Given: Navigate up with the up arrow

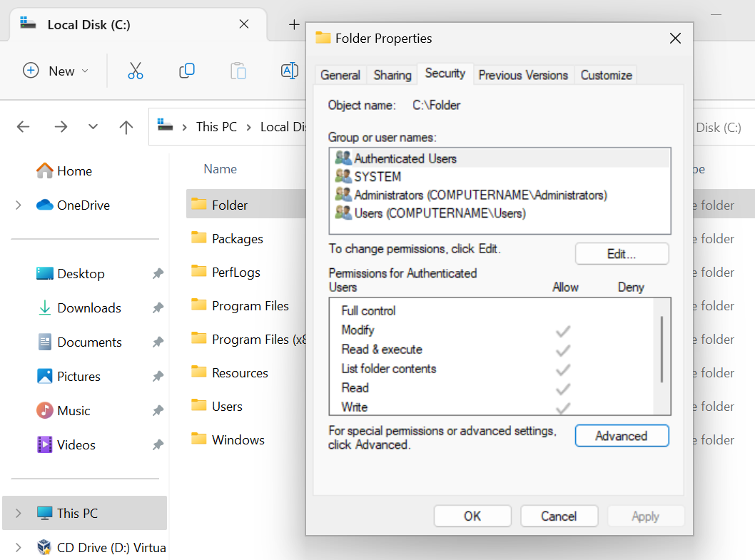Looking at the screenshot, I should tap(126, 127).
